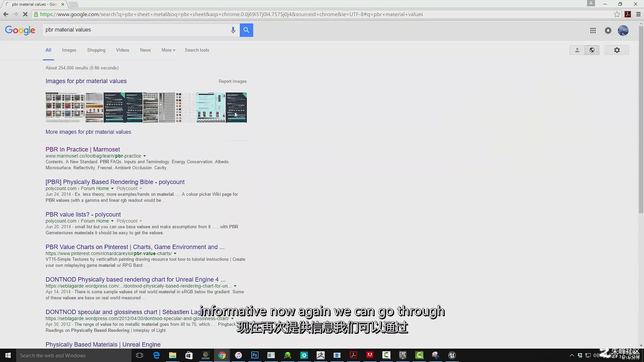The width and height of the screenshot is (644, 362).
Task: Go forward in the browser
Action: tap(15, 14)
